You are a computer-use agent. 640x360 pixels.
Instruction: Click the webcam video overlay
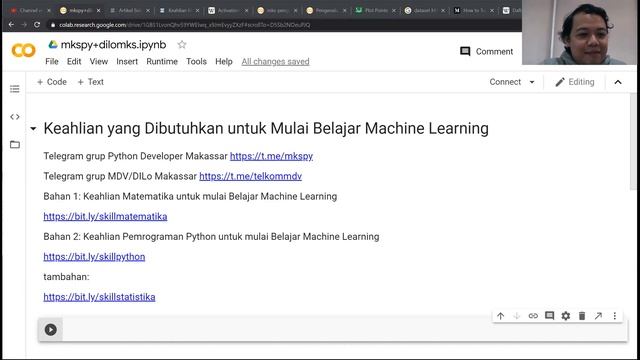click(579, 32)
